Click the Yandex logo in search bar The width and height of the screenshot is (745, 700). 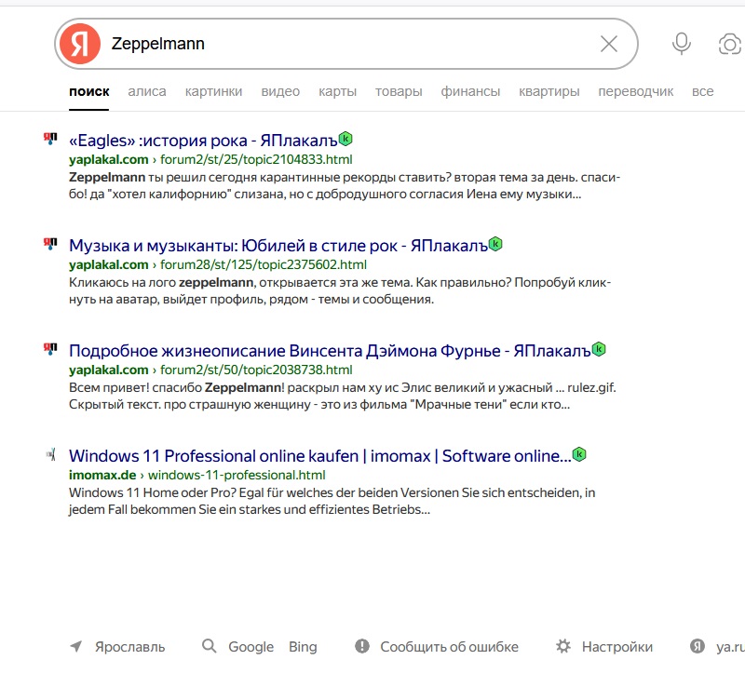click(80, 44)
